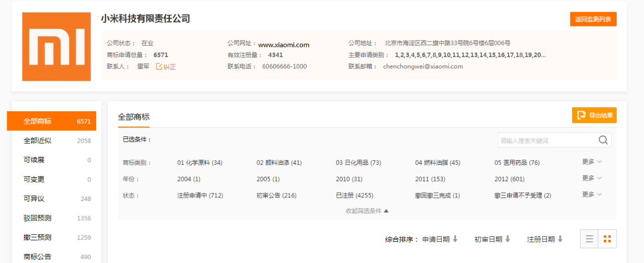Select 全部近似 sidebar item
The image size is (644, 263).
56,141
